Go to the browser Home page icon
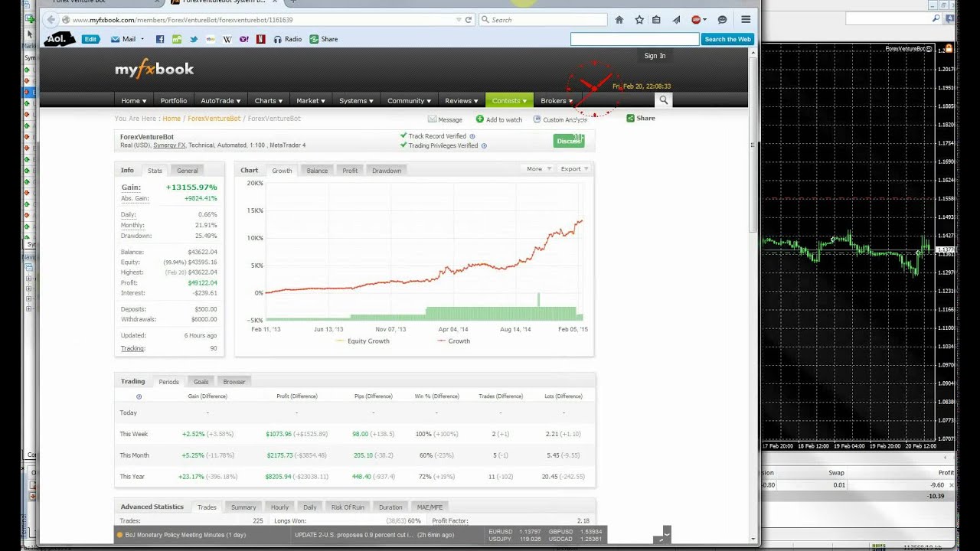Image resolution: width=980 pixels, height=551 pixels. click(619, 20)
